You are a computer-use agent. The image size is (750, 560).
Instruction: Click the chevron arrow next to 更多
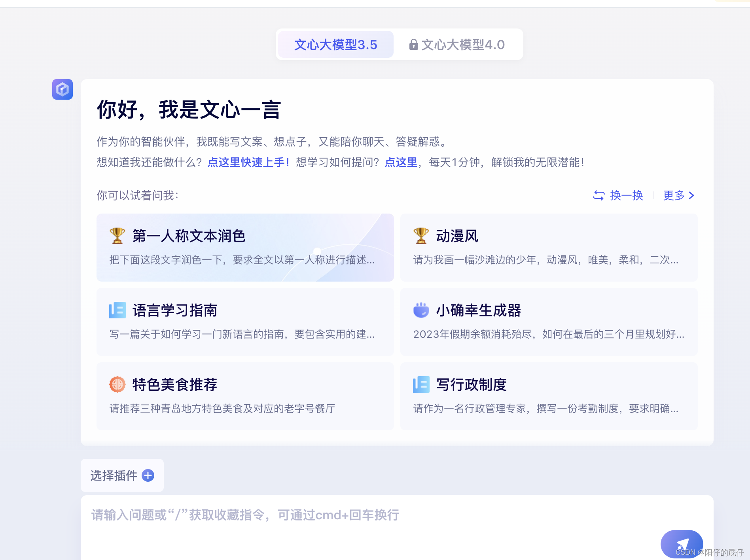691,195
